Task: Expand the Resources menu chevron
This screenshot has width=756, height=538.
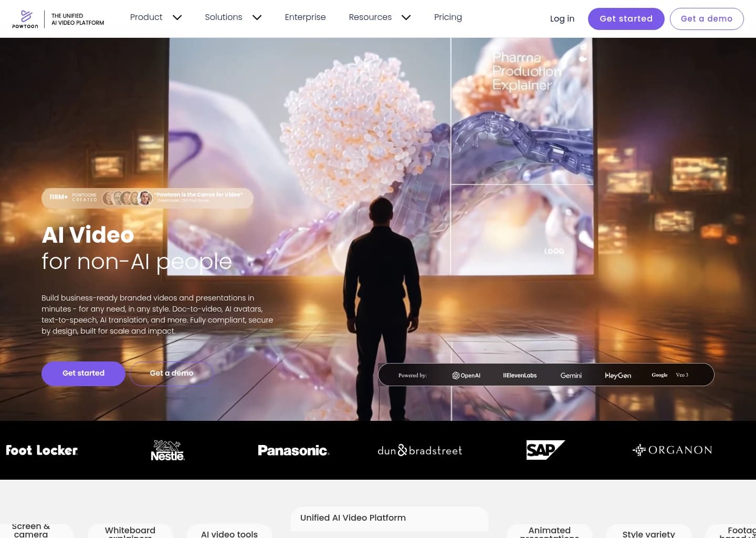Action: [406, 17]
